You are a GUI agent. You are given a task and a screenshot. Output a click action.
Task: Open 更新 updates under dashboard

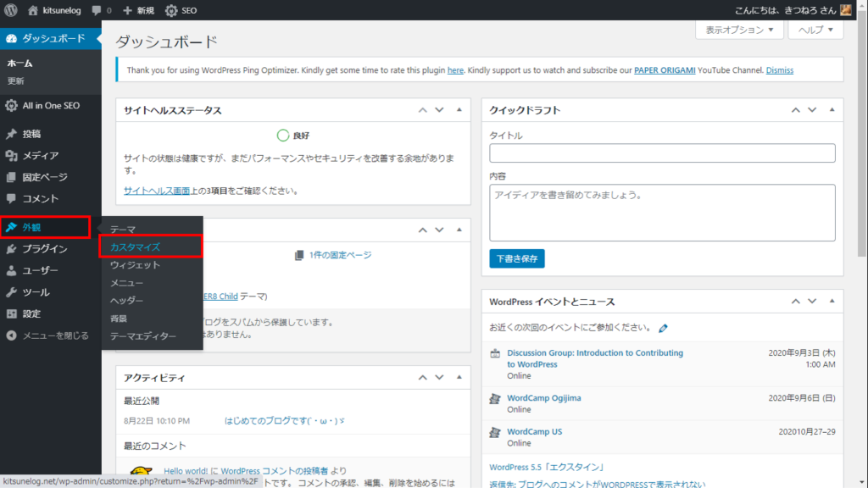[15, 80]
